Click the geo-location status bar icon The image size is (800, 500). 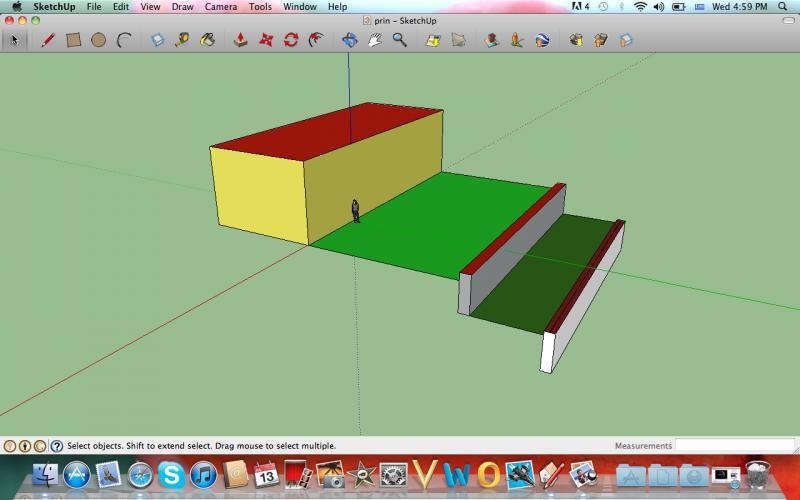pyautogui.click(x=10, y=446)
